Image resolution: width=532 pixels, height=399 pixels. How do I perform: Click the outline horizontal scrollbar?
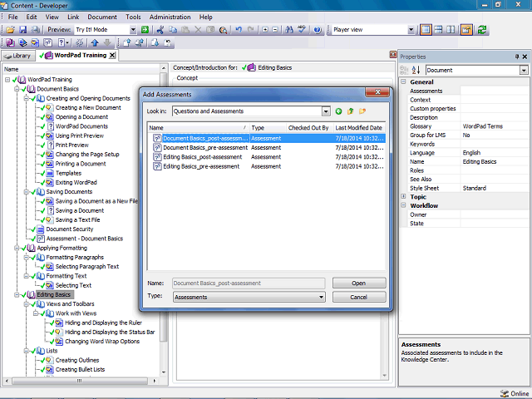81,381
